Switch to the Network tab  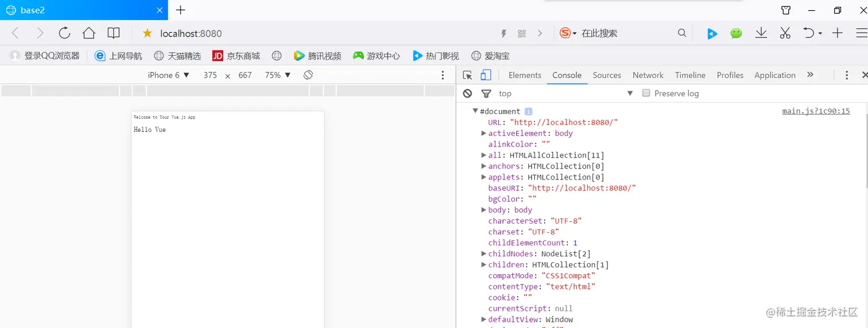click(x=648, y=75)
